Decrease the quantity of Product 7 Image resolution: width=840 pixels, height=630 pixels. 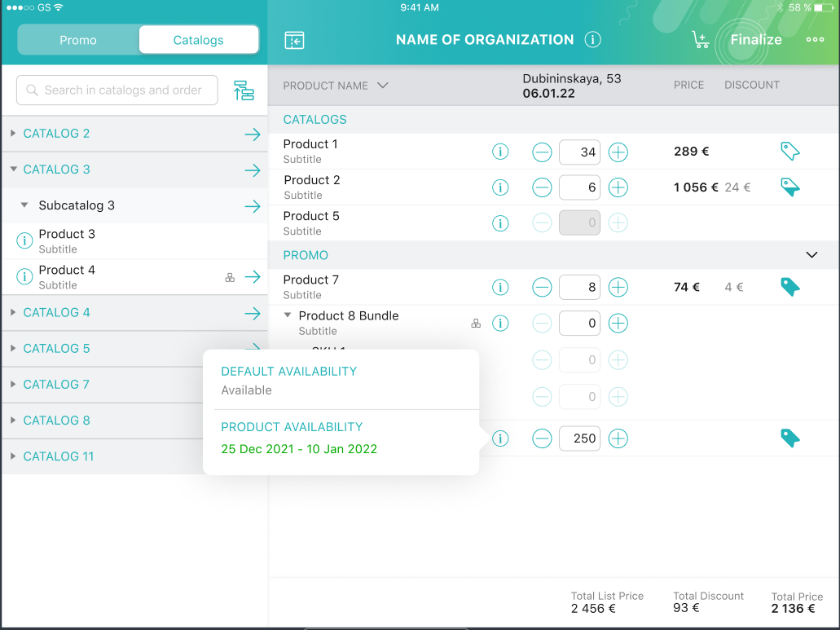[542, 287]
